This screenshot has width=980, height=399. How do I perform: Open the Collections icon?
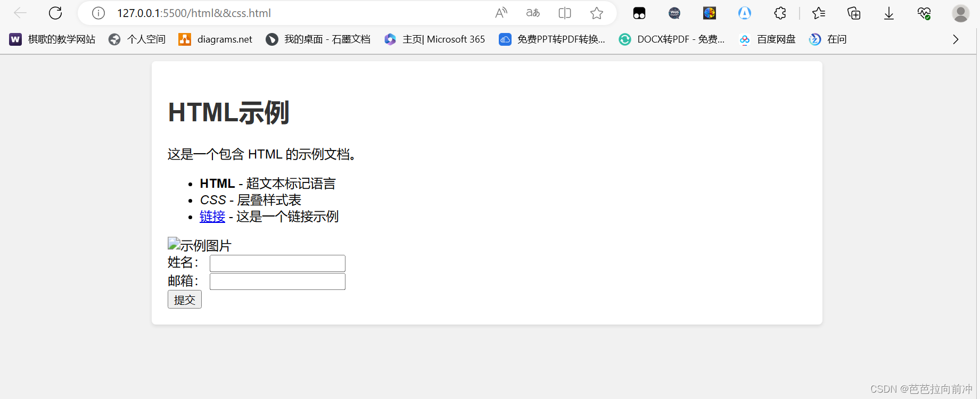pyautogui.click(x=854, y=13)
